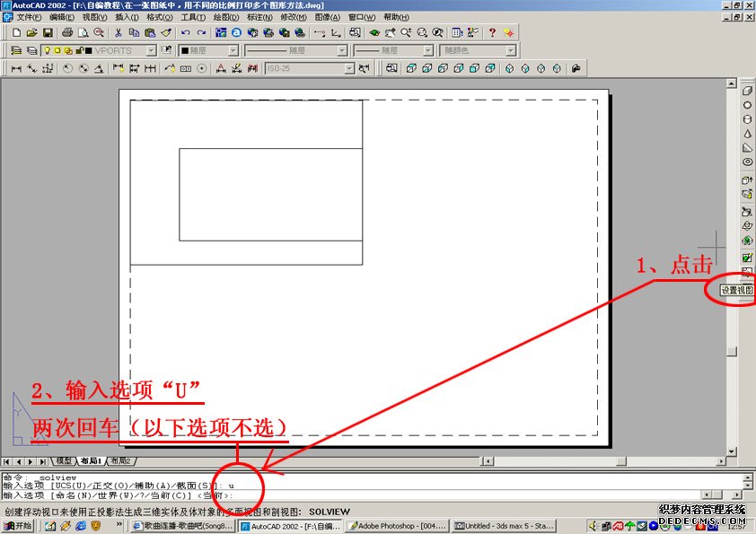Toggle the layer lightbulb on/off icon
The image size is (756, 534).
[47, 51]
